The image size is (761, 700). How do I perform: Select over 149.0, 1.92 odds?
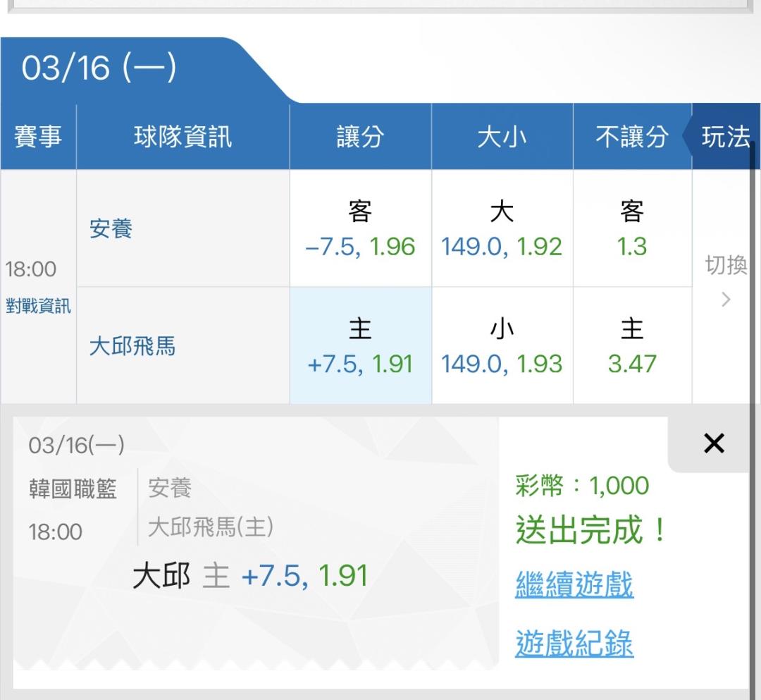tap(502, 229)
